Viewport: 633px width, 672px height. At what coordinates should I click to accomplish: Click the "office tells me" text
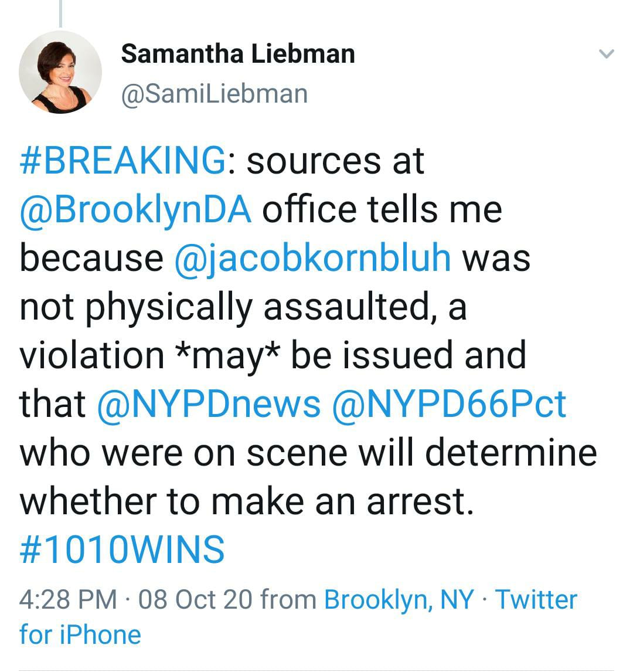coord(382,209)
